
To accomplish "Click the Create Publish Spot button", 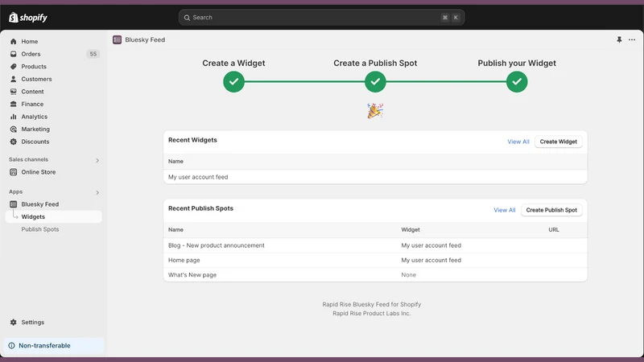I will [x=551, y=210].
